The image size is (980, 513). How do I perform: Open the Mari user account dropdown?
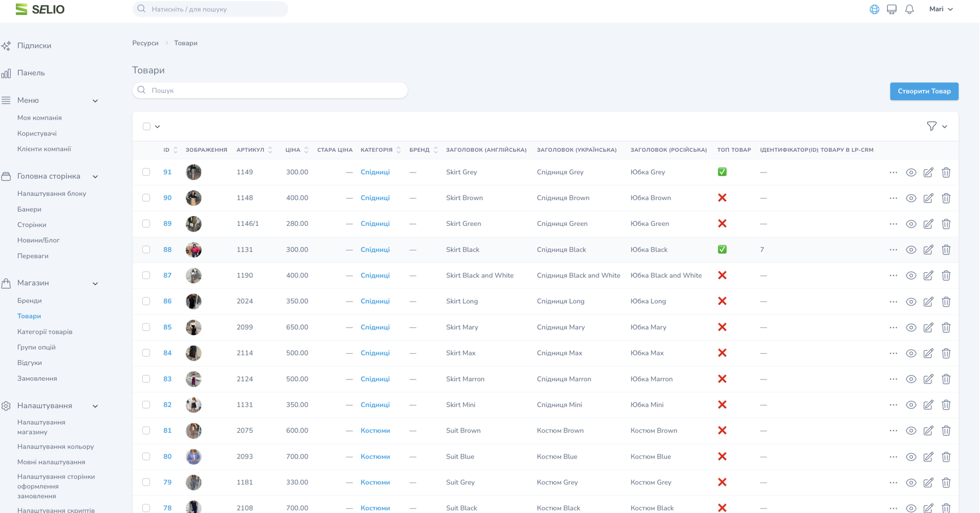pos(940,9)
